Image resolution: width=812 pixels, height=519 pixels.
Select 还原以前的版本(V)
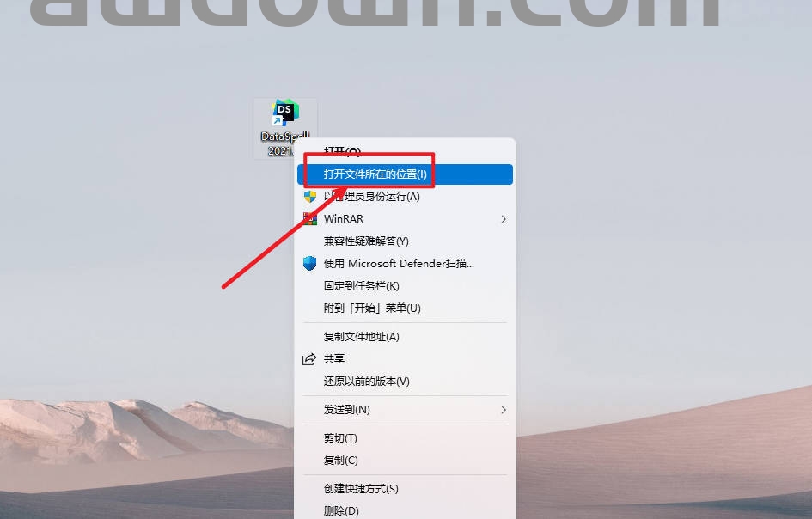[405, 382]
